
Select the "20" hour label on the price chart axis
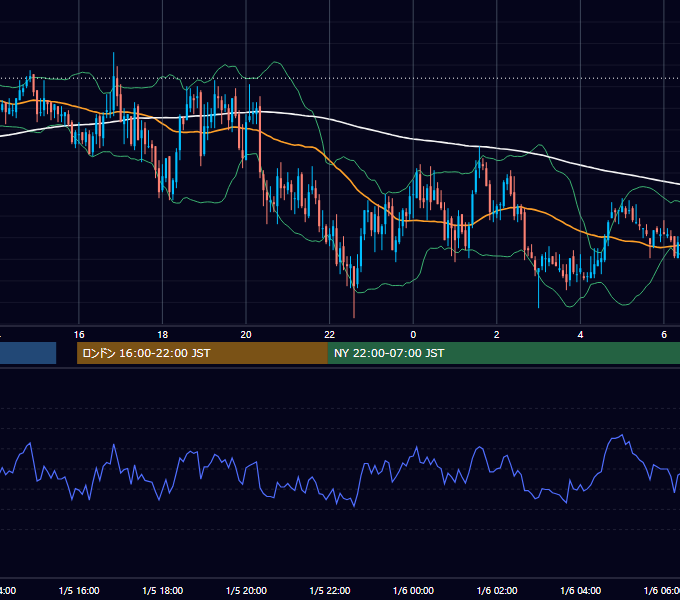[246, 335]
